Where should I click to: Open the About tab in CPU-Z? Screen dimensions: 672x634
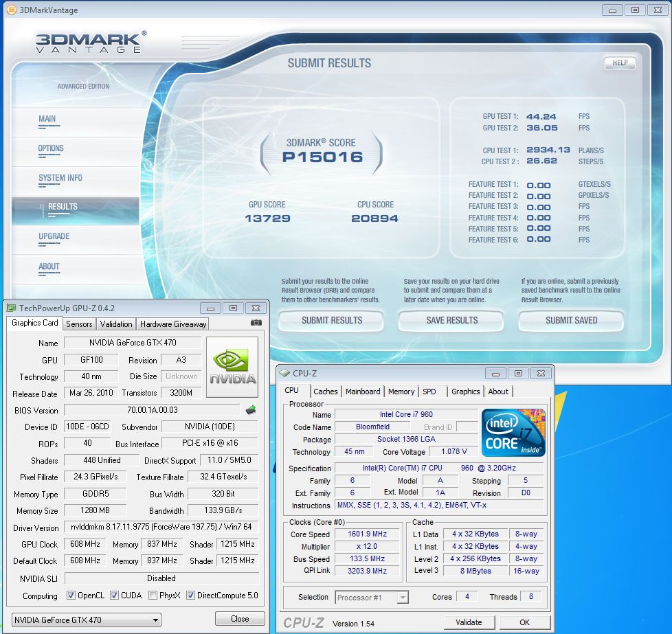(x=498, y=392)
